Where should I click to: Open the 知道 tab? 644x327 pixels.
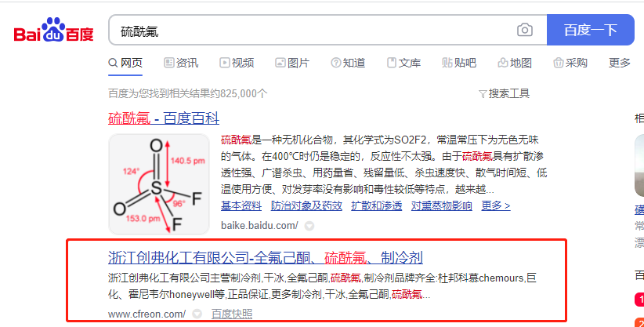348,63
